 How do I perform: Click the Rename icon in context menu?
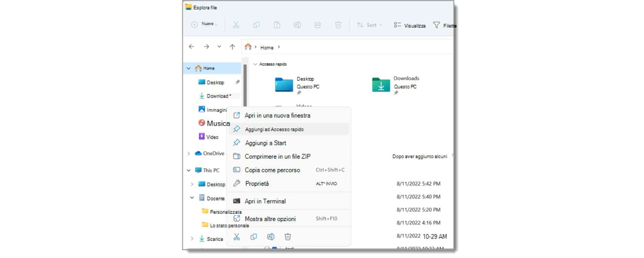coord(271,237)
